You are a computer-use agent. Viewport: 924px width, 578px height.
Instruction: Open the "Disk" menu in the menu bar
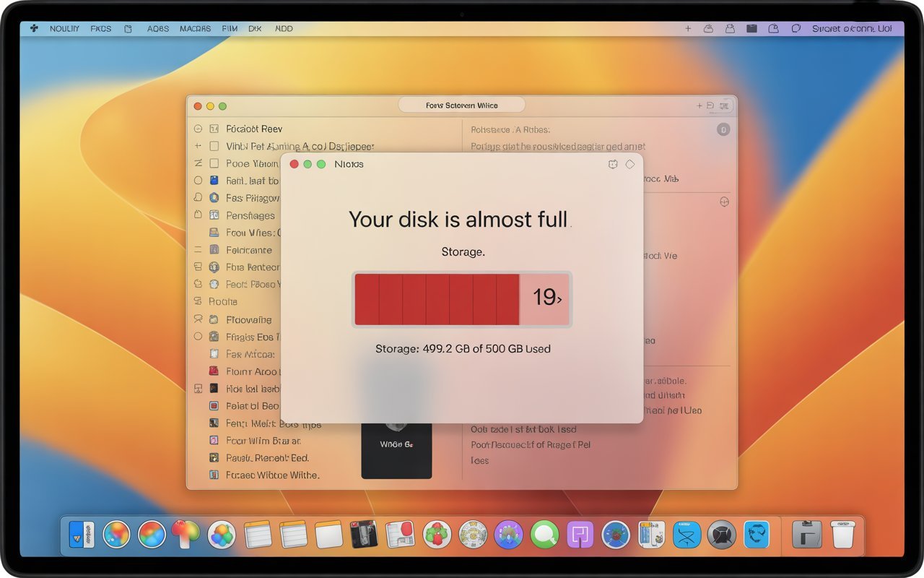click(254, 28)
